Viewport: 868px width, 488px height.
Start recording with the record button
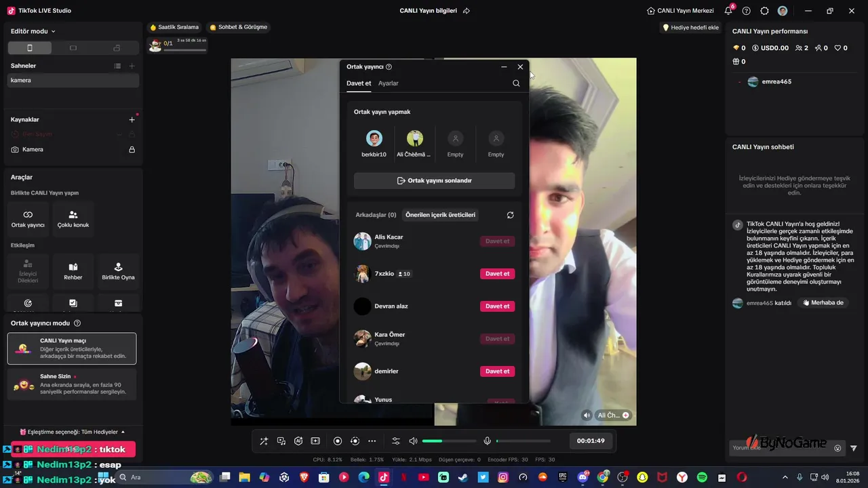[x=338, y=441]
